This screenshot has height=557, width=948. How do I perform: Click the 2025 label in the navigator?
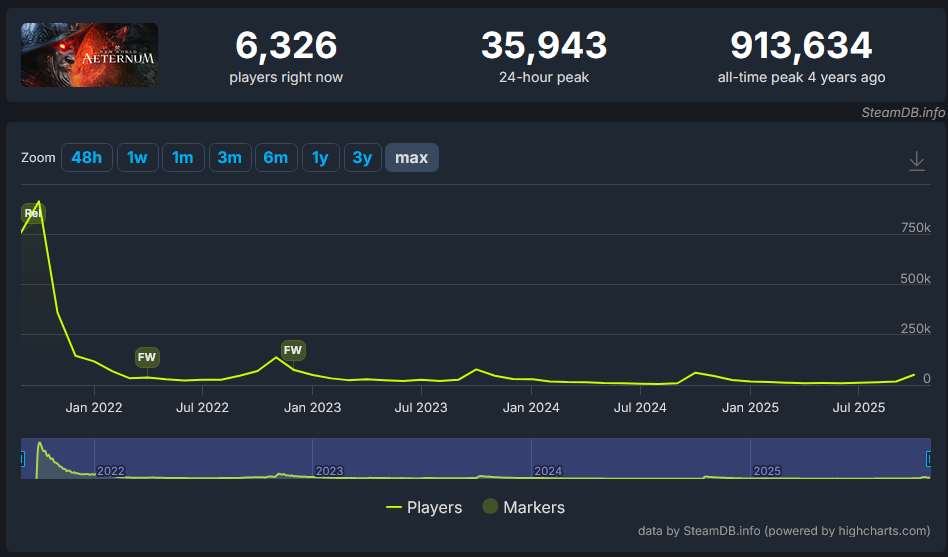tap(767, 471)
